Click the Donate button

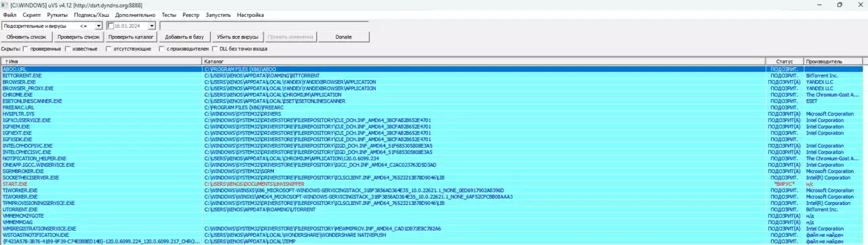(x=344, y=37)
